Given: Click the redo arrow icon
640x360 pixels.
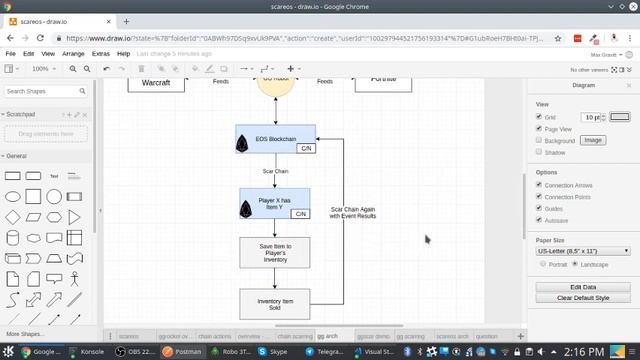Looking at the screenshot, I should [122, 69].
